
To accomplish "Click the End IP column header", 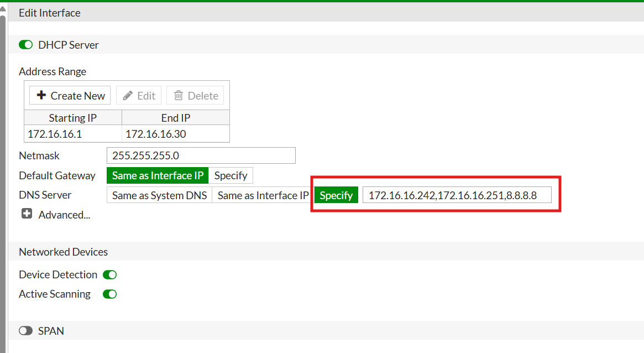I will 176,118.
